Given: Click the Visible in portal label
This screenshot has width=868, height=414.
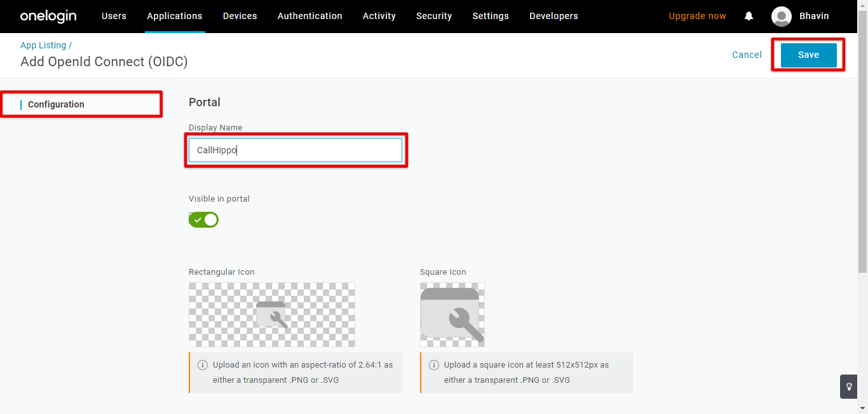Looking at the screenshot, I should point(219,199).
